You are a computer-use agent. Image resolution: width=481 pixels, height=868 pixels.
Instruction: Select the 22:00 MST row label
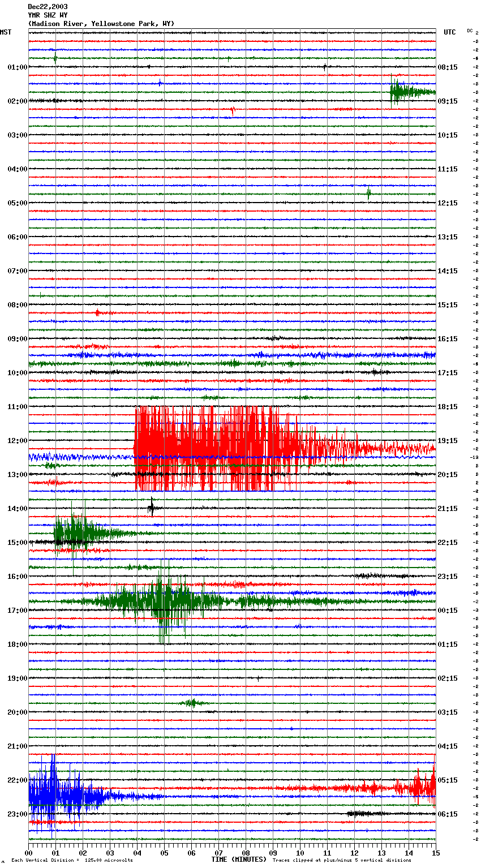(x=18, y=780)
